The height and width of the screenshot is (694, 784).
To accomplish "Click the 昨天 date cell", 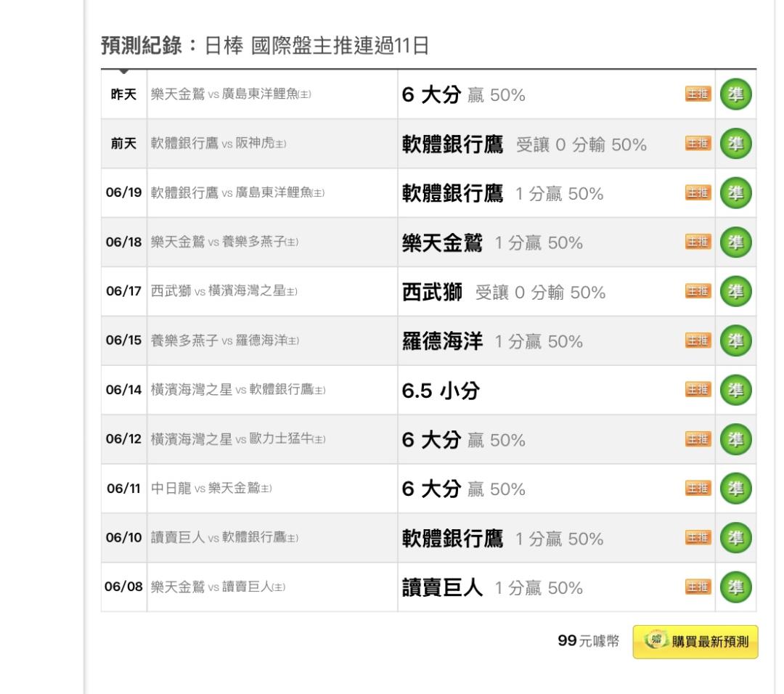I will tap(123, 94).
